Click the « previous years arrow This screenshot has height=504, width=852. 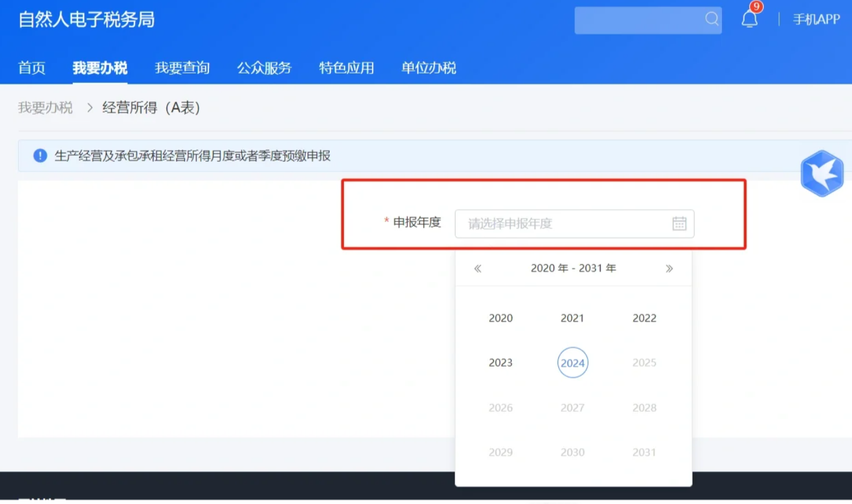pos(477,268)
